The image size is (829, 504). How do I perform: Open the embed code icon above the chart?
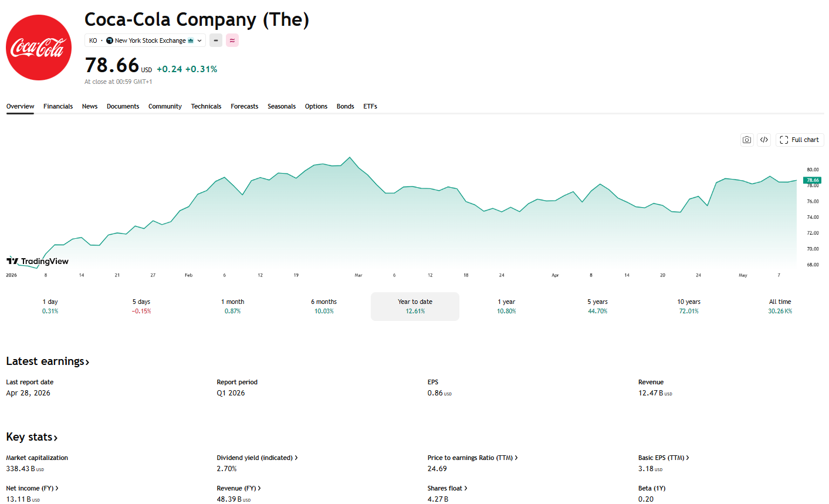click(x=764, y=140)
